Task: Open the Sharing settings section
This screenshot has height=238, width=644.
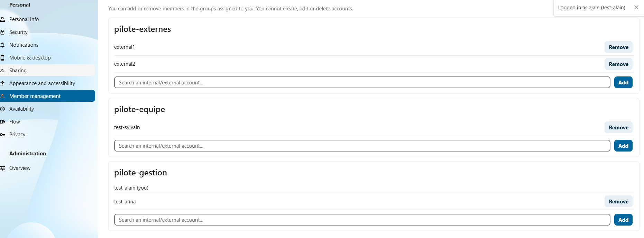Action: tap(47, 70)
